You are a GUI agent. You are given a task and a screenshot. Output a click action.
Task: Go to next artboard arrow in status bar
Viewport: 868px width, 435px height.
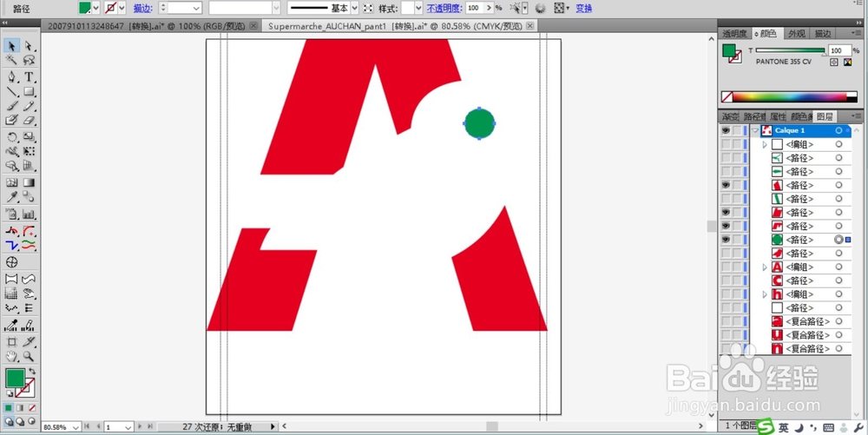point(140,426)
